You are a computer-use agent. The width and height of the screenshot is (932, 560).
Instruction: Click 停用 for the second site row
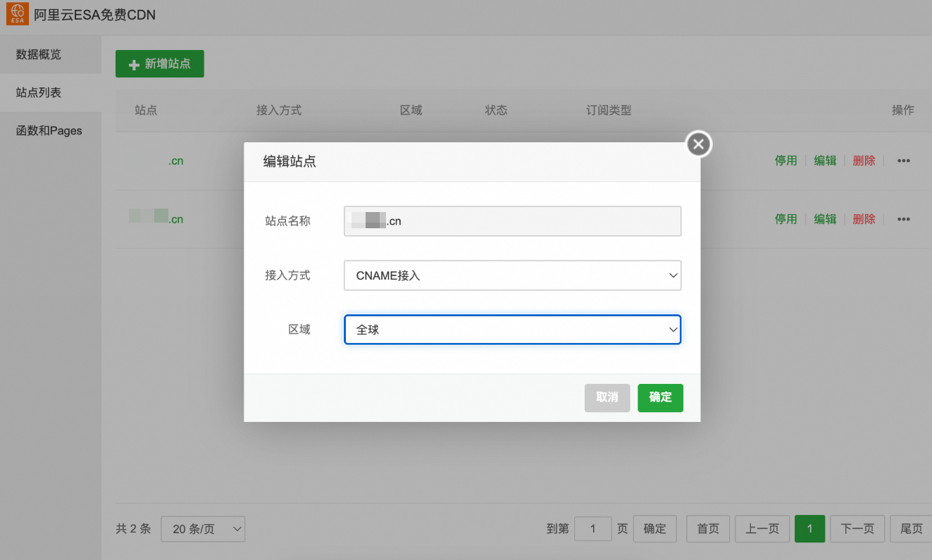(x=786, y=219)
